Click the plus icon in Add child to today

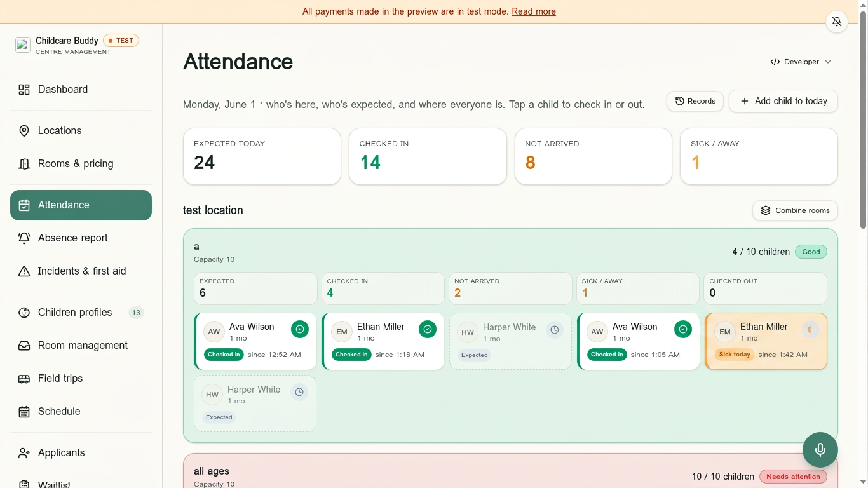pyautogui.click(x=745, y=101)
